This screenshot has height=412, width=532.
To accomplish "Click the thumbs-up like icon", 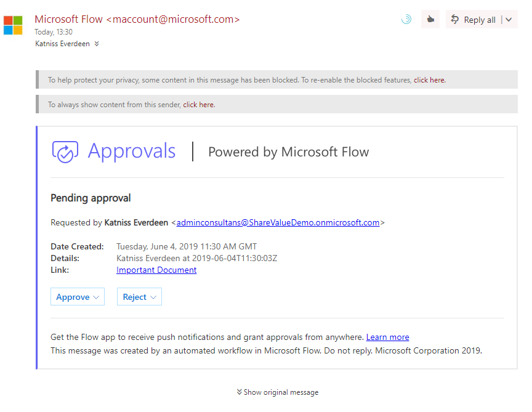I will click(x=430, y=19).
